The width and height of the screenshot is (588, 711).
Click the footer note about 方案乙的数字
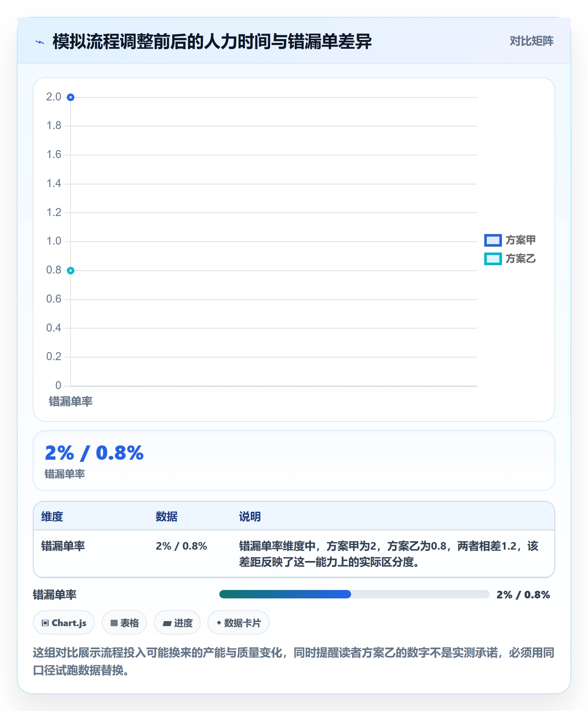294,661
